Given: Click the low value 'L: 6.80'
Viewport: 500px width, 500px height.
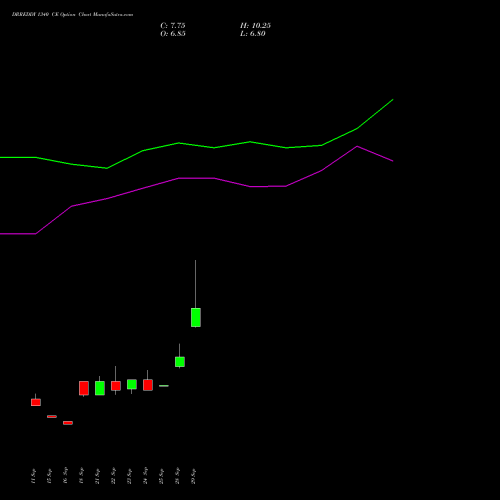Looking at the screenshot, I should tap(253, 34).
